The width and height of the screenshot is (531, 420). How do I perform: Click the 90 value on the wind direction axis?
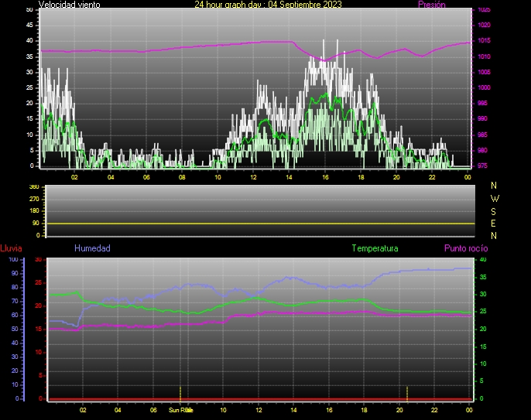pos(36,224)
